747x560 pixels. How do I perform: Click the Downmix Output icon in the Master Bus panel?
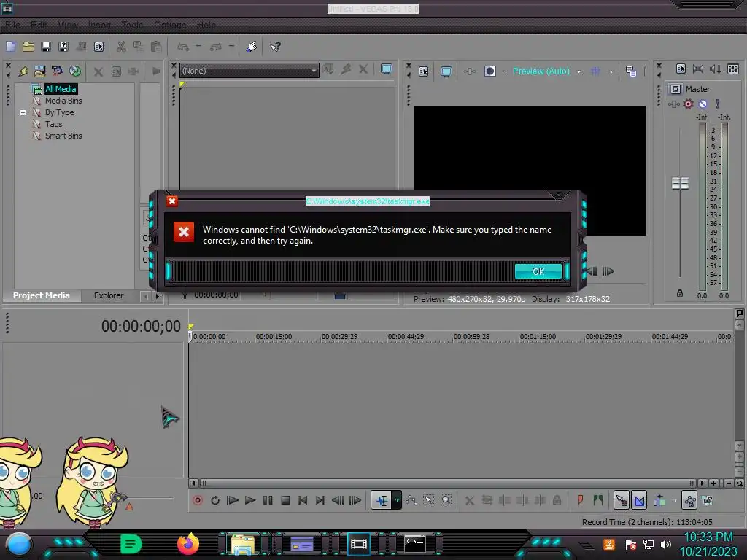(698, 69)
